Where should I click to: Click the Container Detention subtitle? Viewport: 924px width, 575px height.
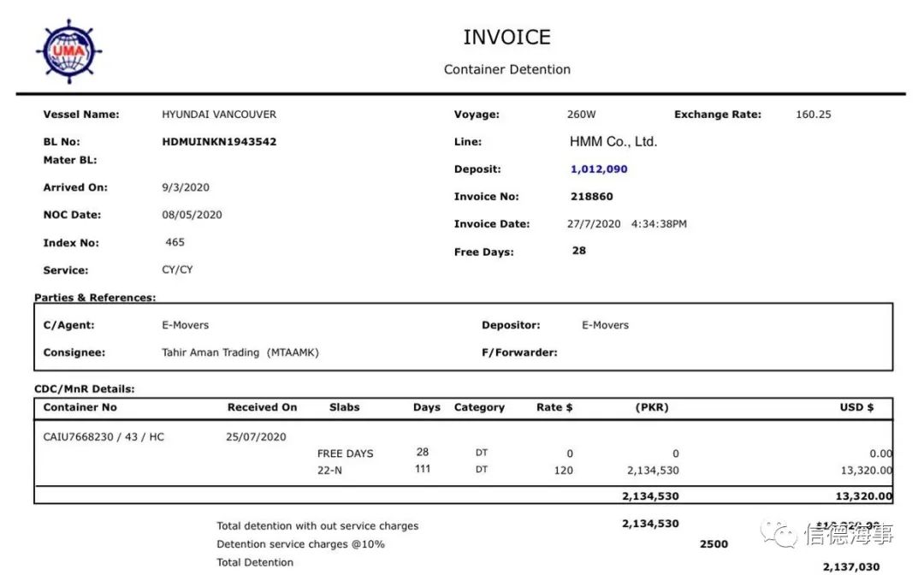[506, 69]
